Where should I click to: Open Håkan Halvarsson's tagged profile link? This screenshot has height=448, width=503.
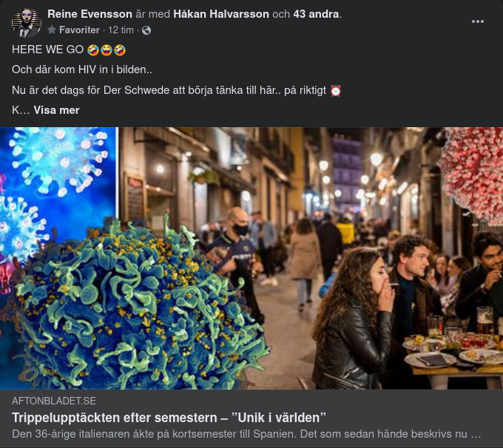coord(221,14)
